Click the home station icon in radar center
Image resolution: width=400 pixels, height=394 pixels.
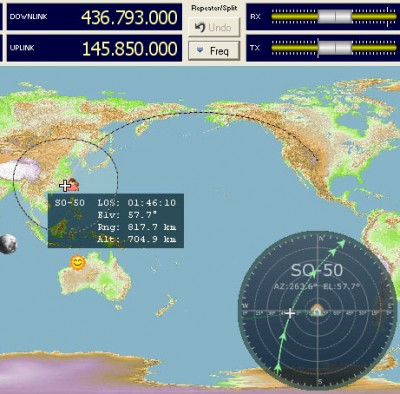pyautogui.click(x=317, y=311)
